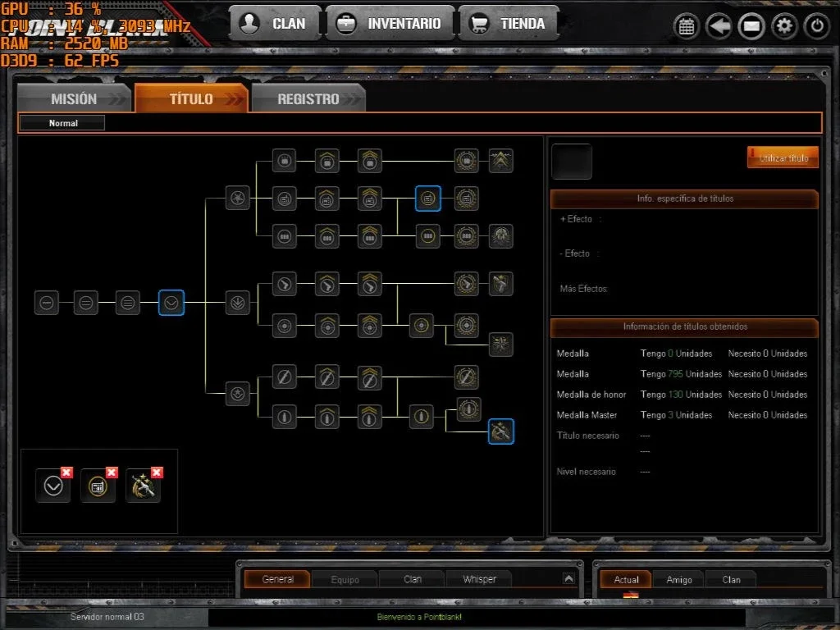The height and width of the screenshot is (630, 840).
Task: Select the first minus-circle title node
Action: (x=47, y=303)
